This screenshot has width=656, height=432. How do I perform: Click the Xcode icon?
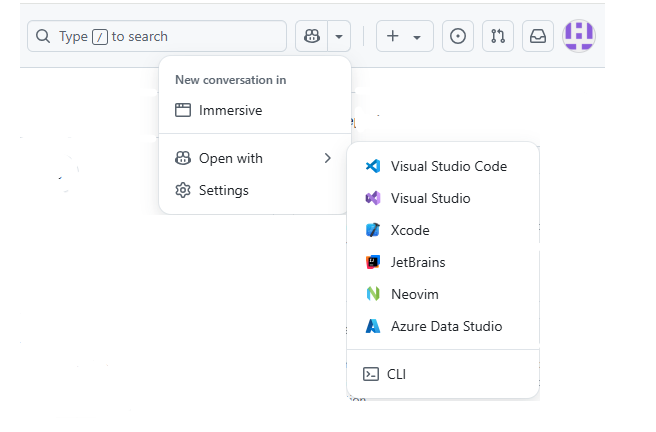(x=373, y=230)
